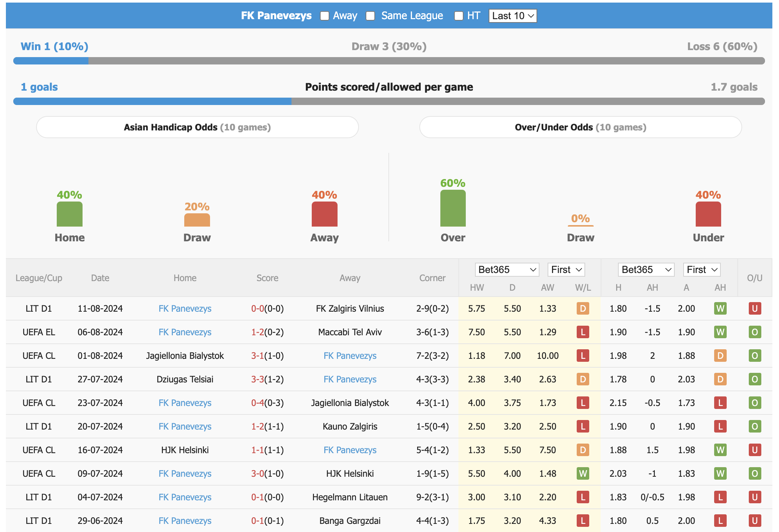Toggle the Same League checkbox
This screenshot has height=532, width=779.
pos(370,16)
